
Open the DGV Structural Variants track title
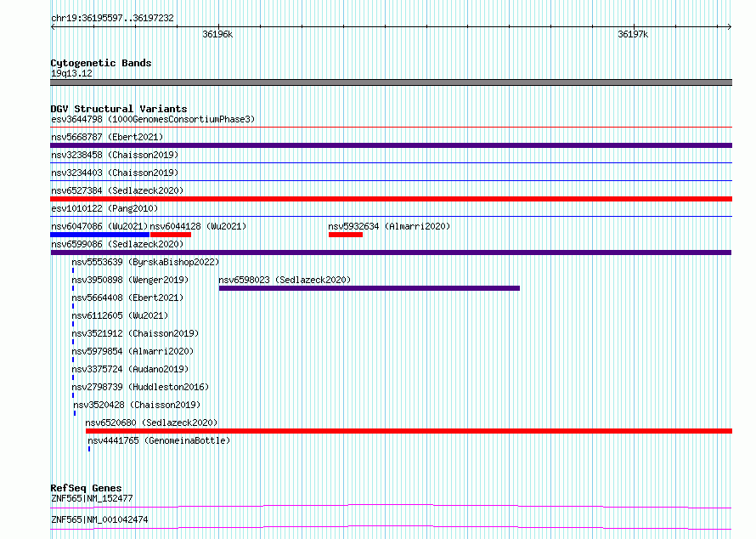tap(119, 109)
